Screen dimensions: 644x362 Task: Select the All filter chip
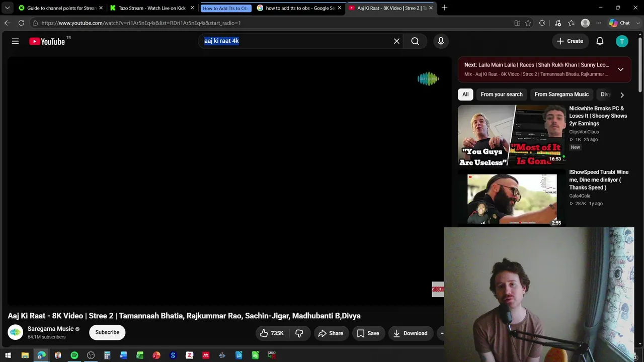click(465, 95)
